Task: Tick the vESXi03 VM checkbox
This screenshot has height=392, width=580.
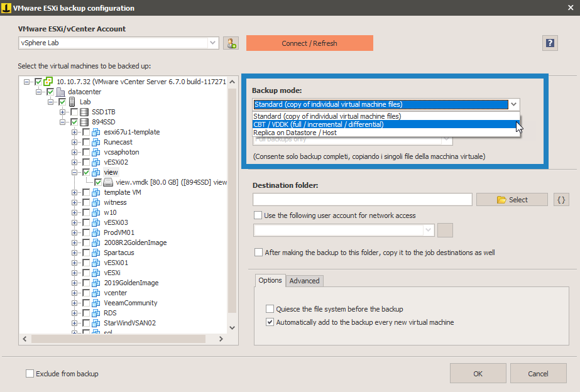Action: pos(86,222)
